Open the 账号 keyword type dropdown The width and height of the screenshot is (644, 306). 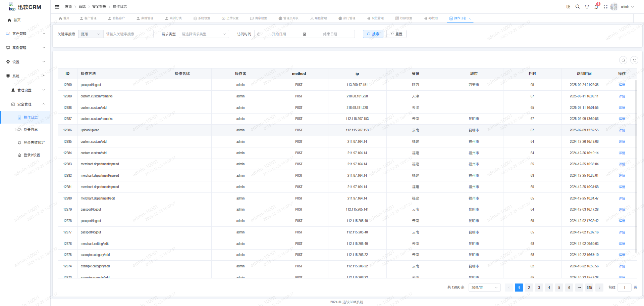point(91,34)
